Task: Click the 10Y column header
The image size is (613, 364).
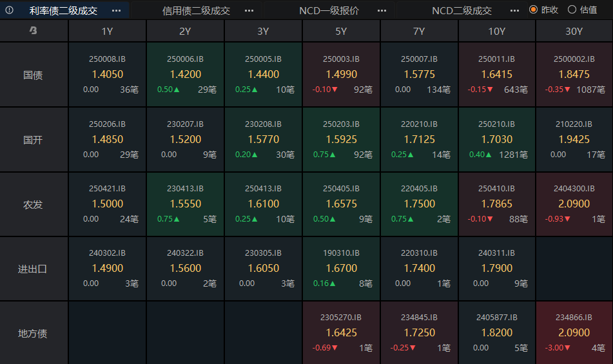Action: pos(496,31)
